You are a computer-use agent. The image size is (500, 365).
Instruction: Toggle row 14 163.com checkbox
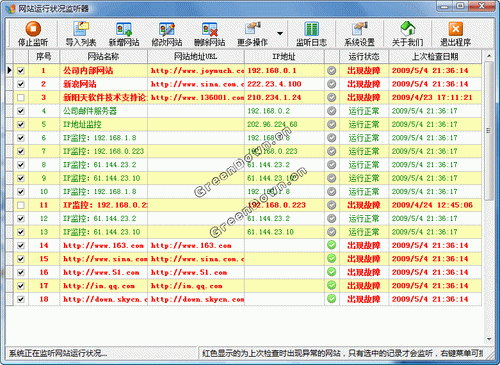[21, 245]
